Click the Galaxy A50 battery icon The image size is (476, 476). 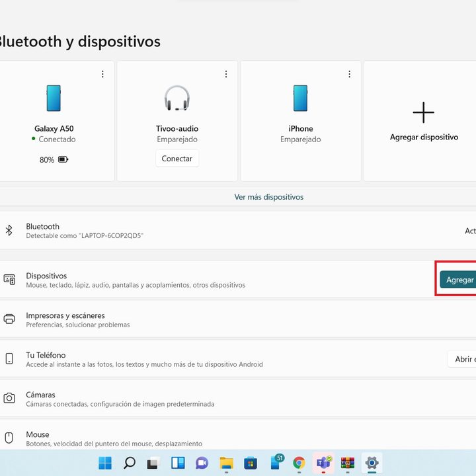(x=63, y=159)
